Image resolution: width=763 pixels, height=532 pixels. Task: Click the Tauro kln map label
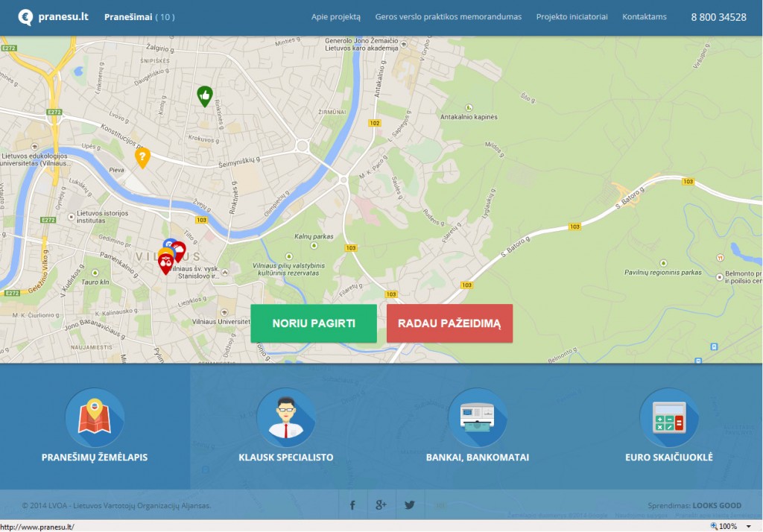point(95,282)
